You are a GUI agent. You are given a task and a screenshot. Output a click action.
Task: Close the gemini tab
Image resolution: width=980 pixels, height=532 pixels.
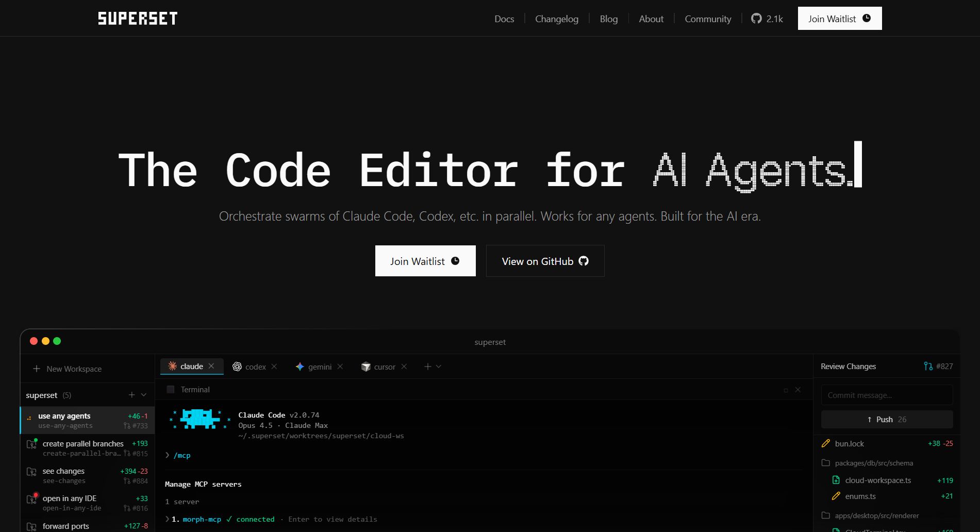coord(340,367)
